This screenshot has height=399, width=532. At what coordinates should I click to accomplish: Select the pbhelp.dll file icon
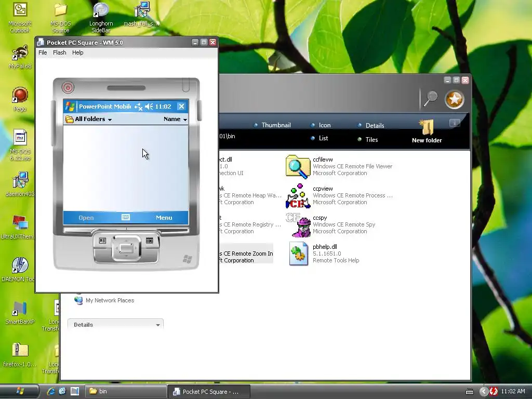[x=298, y=254]
